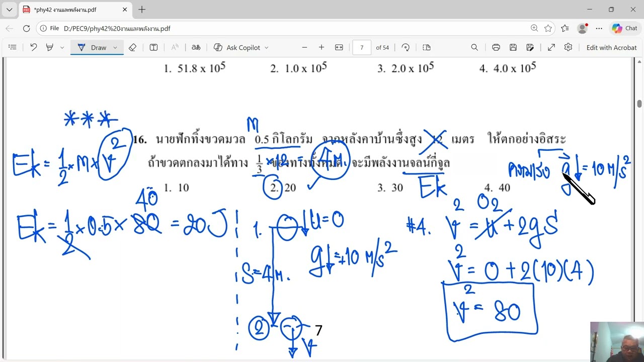Click the page number field showing 7
The image size is (644, 362).
[x=362, y=47]
